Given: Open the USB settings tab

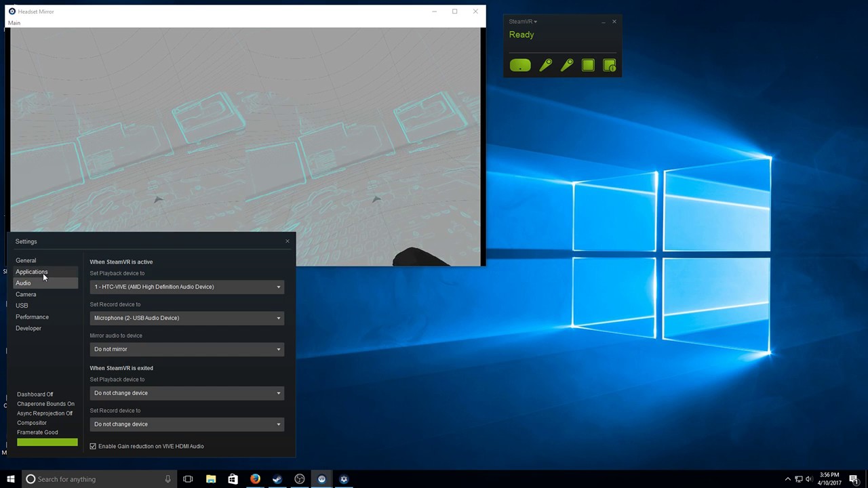Looking at the screenshot, I should tap(45, 306).
